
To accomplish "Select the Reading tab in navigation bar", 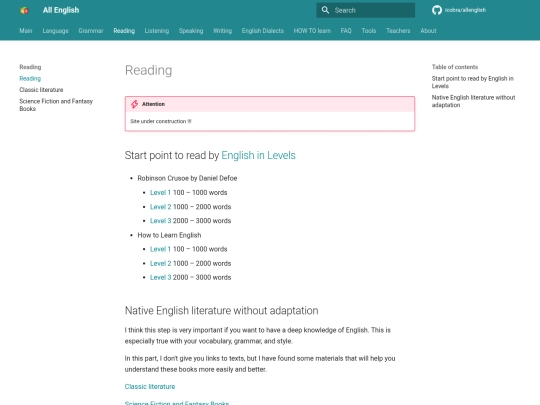I will (124, 31).
